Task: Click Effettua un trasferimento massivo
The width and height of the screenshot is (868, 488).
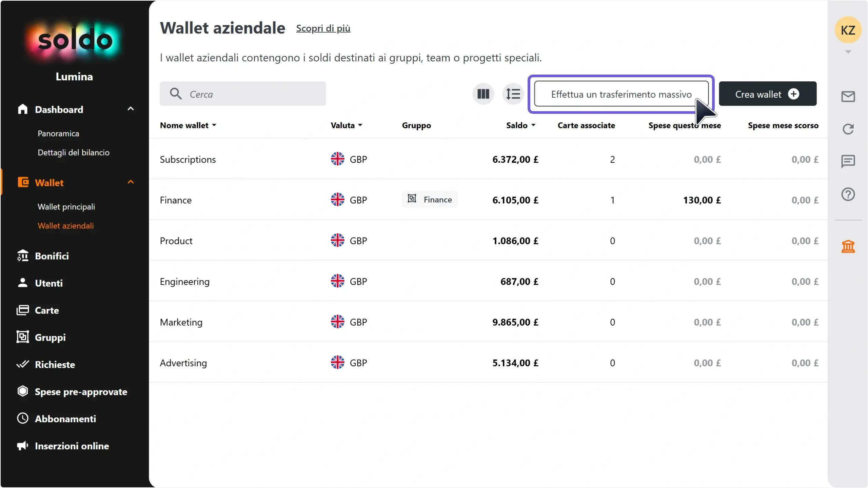Action: [x=621, y=94]
